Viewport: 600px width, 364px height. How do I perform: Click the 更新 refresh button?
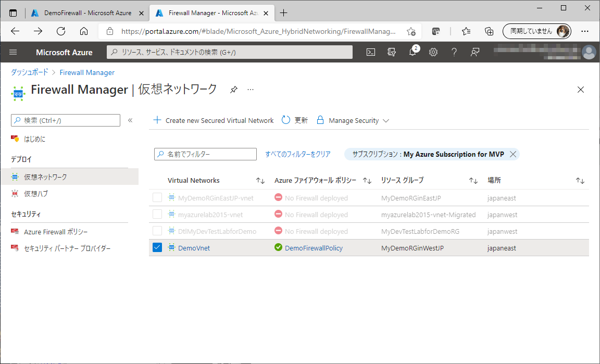pyautogui.click(x=295, y=120)
